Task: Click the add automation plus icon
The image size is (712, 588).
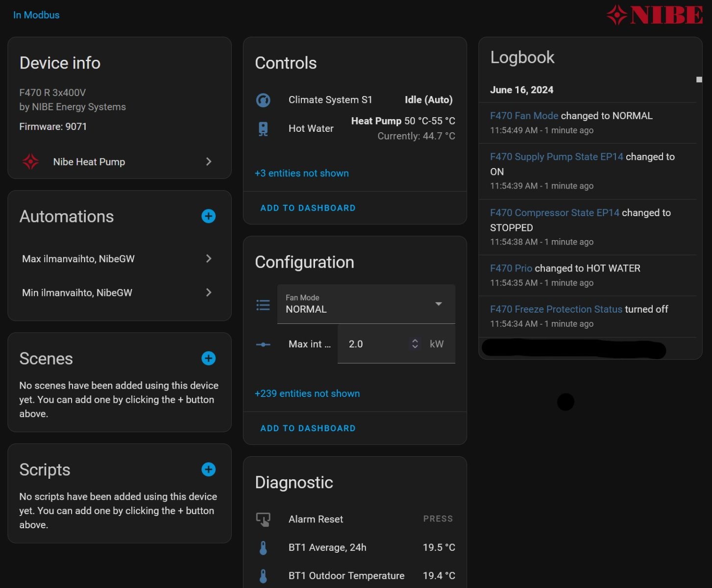Action: click(208, 216)
